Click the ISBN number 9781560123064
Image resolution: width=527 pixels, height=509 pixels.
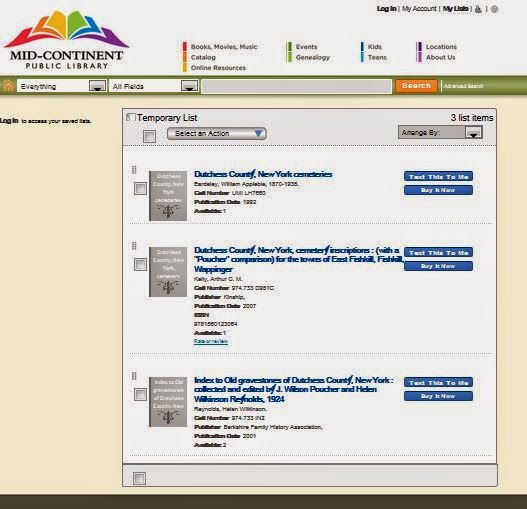215,324
